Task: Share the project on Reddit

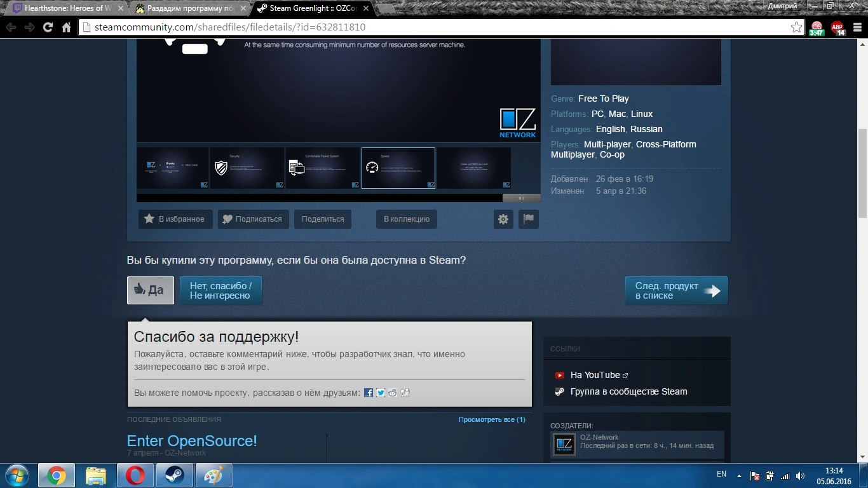Action: [x=393, y=393]
